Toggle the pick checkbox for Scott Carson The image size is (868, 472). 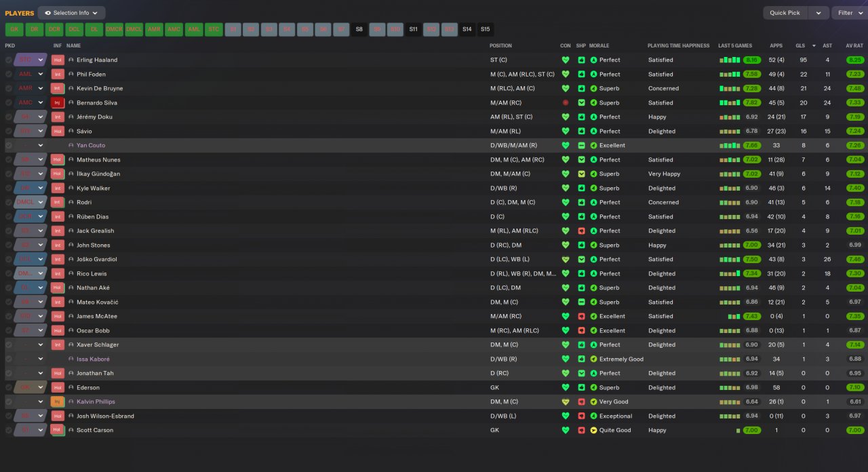pyautogui.click(x=8, y=430)
